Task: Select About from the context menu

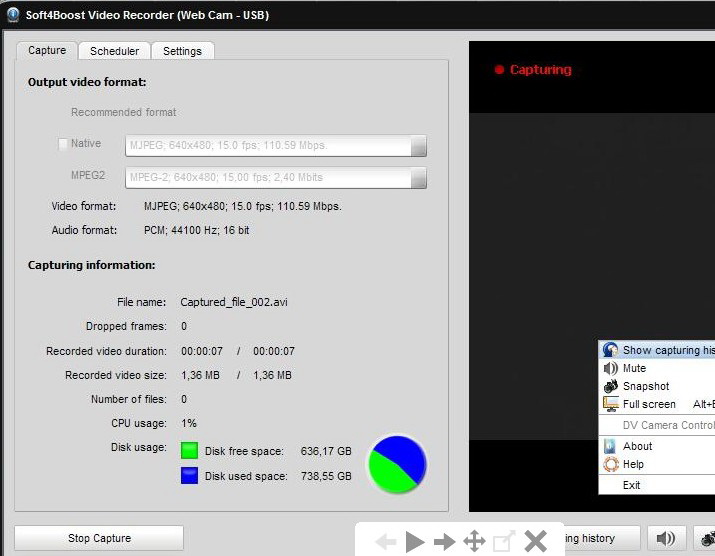Action: tap(657, 446)
